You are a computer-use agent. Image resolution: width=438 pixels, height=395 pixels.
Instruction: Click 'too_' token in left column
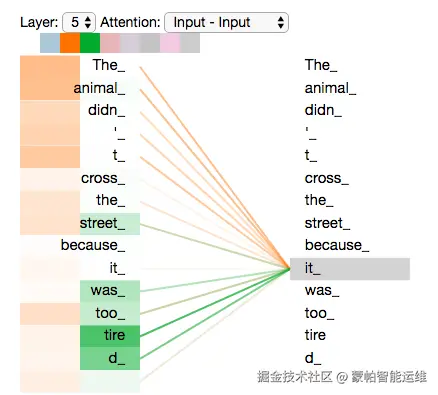pos(110,313)
